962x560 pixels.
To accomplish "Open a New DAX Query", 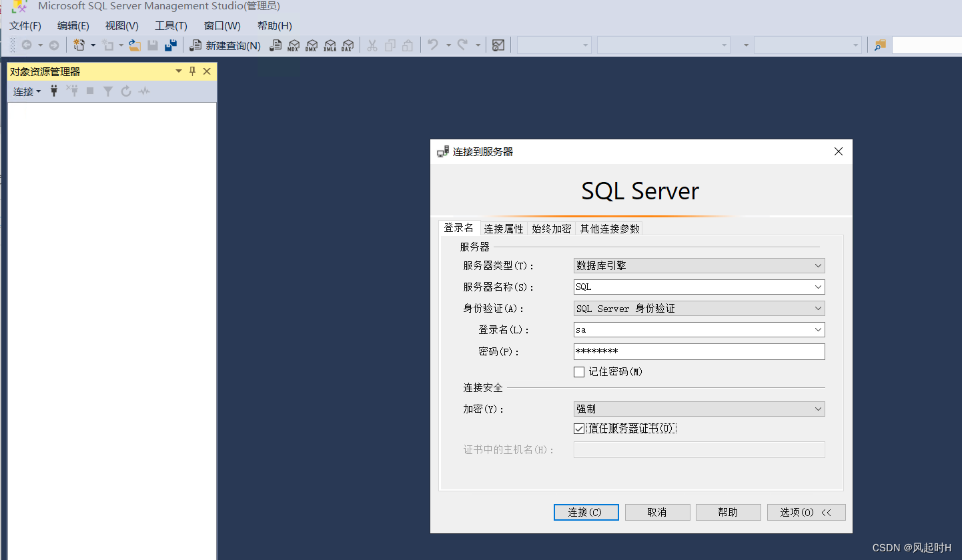I will (348, 45).
